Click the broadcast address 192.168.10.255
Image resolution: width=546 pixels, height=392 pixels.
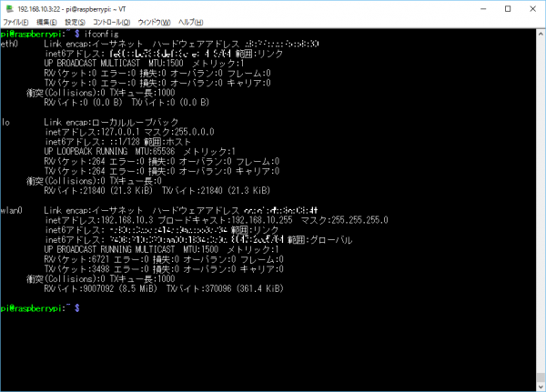pyautogui.click(x=262, y=220)
